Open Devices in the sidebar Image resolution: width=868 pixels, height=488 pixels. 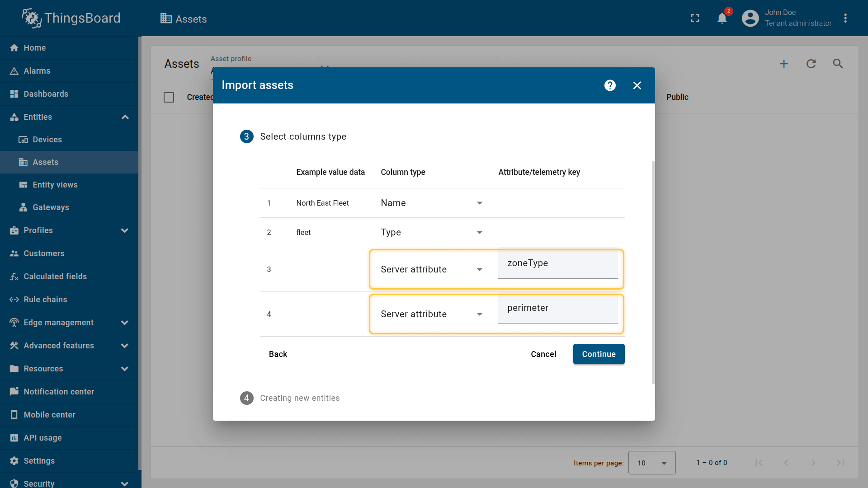pyautogui.click(x=47, y=140)
